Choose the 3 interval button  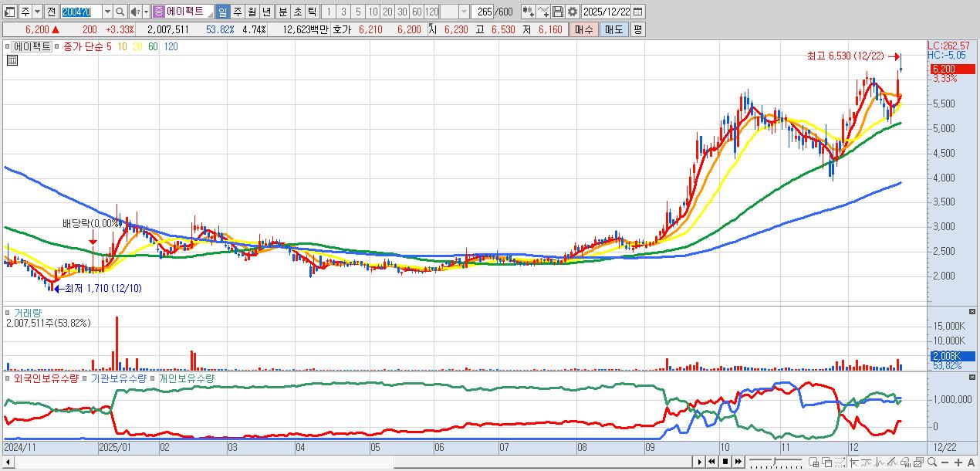[343, 12]
